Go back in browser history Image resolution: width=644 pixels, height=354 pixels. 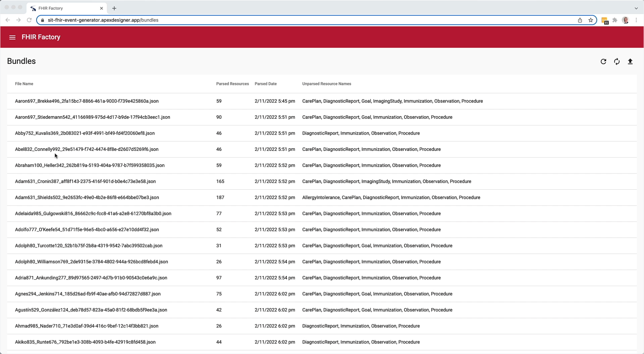(8, 20)
